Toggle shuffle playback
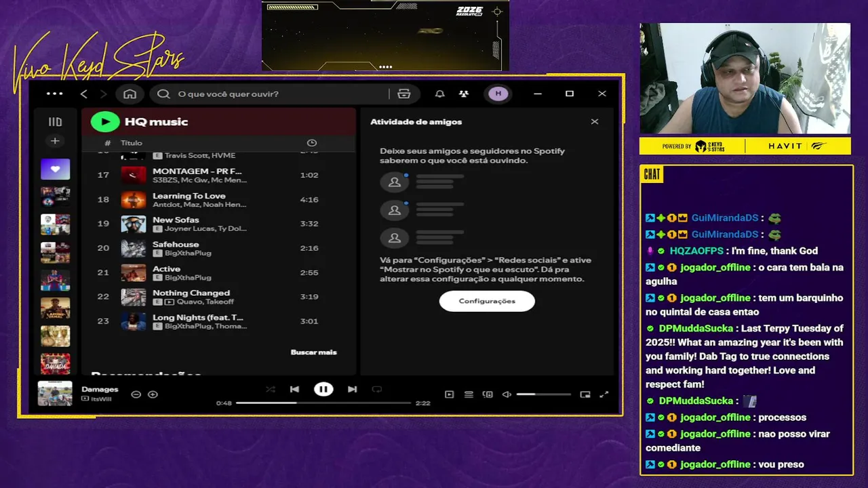 pos(271,389)
